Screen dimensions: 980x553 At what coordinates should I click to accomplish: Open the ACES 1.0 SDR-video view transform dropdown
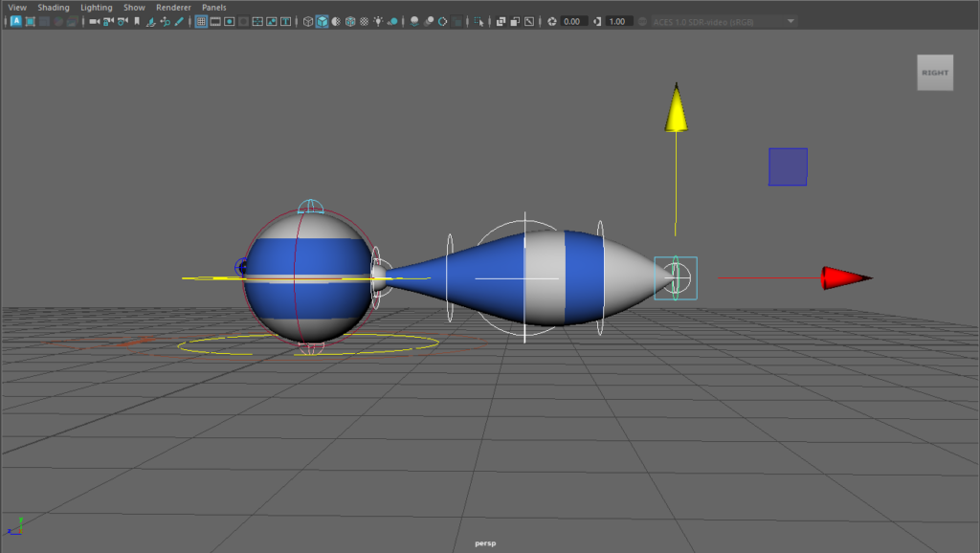click(x=723, y=21)
